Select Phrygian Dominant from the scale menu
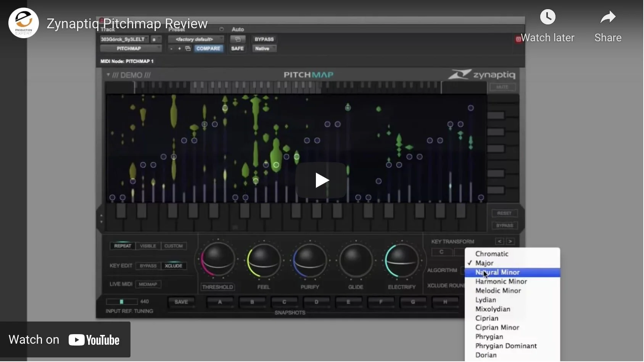This screenshot has width=644, height=362. pos(512,346)
